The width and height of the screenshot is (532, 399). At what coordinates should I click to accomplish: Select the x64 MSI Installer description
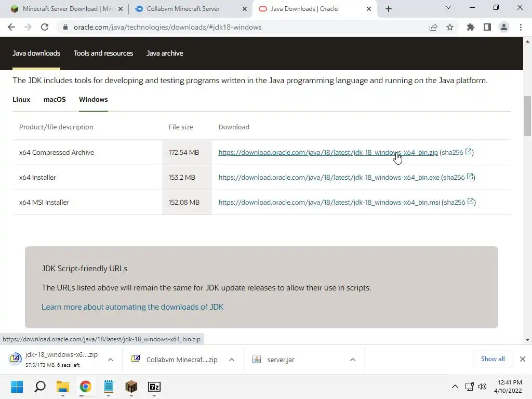click(x=44, y=202)
